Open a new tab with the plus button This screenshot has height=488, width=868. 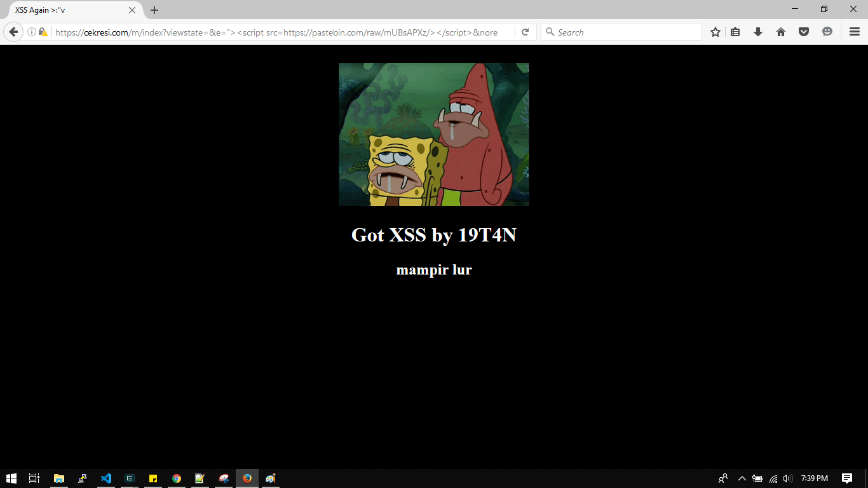[x=154, y=10]
